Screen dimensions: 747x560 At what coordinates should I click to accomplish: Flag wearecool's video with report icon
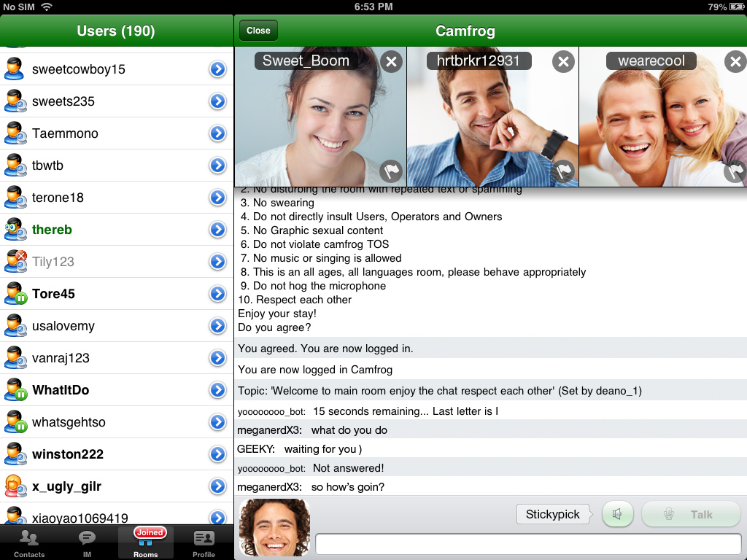(x=735, y=171)
